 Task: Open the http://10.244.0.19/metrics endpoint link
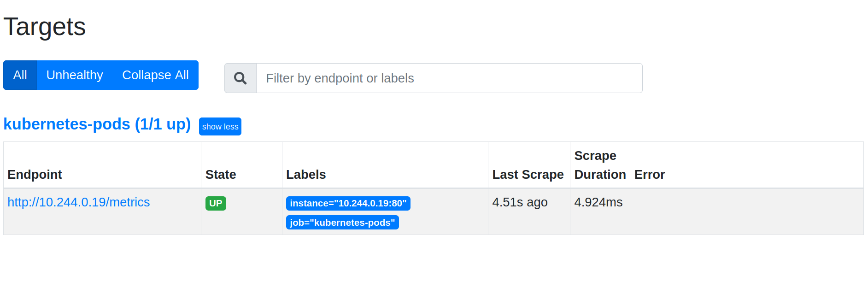point(78,202)
